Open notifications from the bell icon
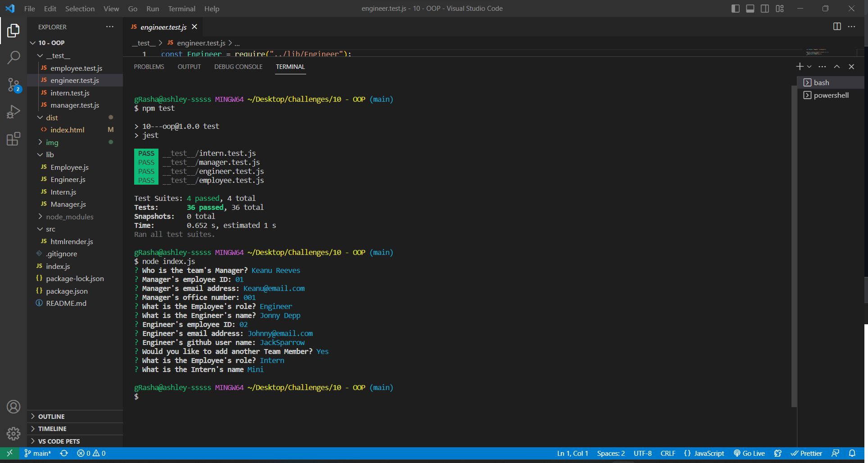 (x=852, y=453)
